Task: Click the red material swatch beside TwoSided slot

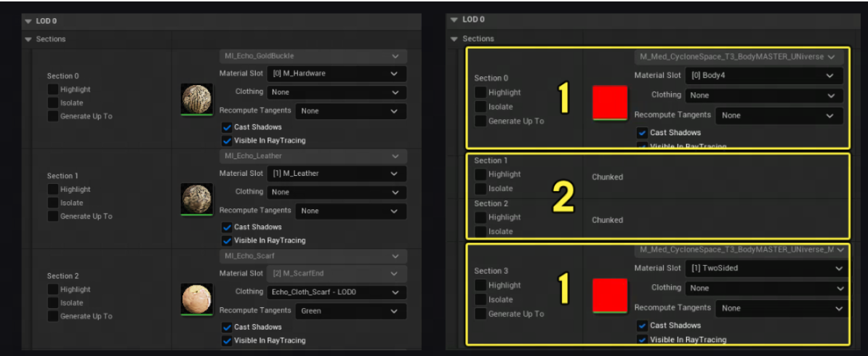Action: click(609, 296)
